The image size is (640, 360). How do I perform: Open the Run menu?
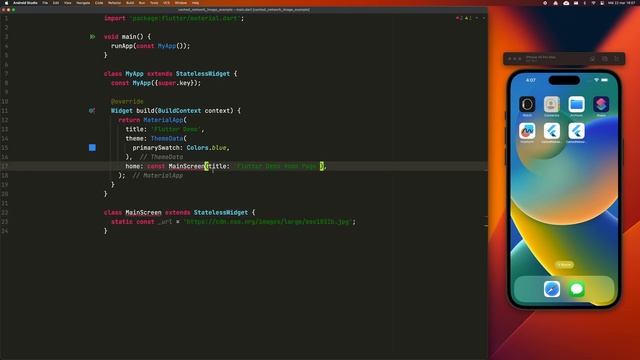point(142,3)
